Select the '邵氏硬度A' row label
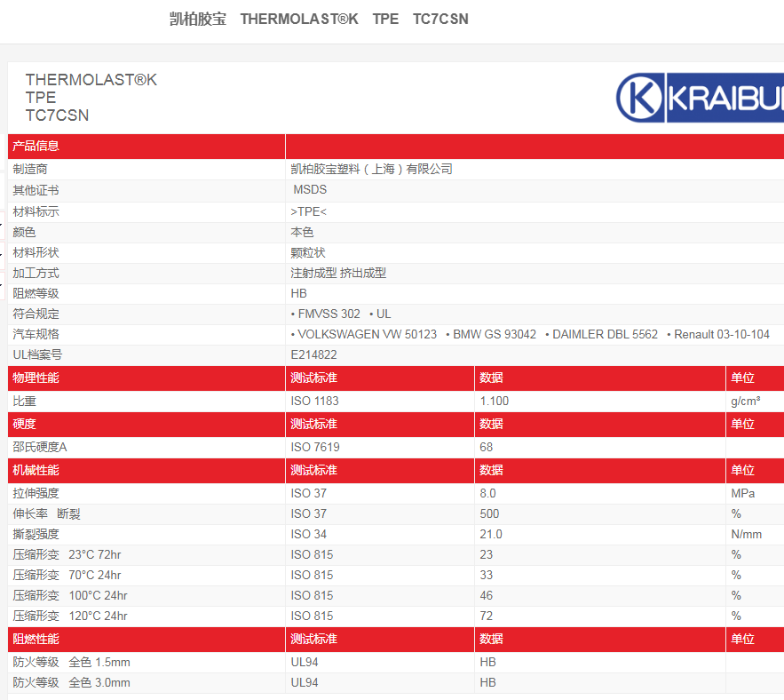 (40, 447)
